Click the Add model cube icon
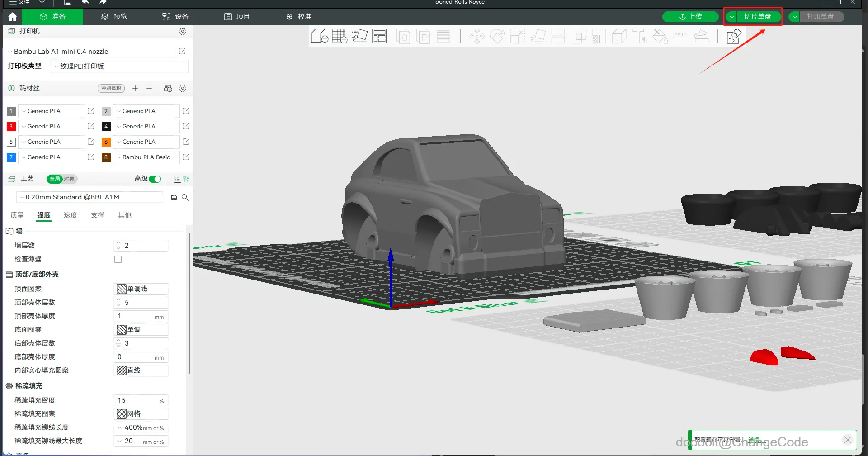Image resolution: width=868 pixels, height=456 pixels. (320, 36)
